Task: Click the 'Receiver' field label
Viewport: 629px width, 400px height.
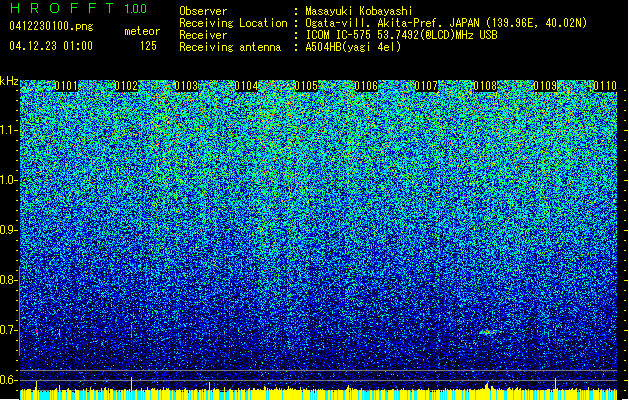Action: pos(203,35)
